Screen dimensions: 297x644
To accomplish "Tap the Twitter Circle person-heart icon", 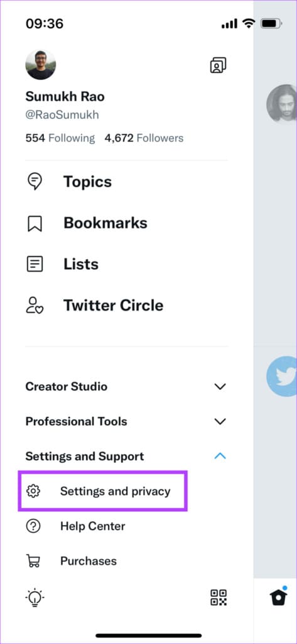I will tap(35, 306).
